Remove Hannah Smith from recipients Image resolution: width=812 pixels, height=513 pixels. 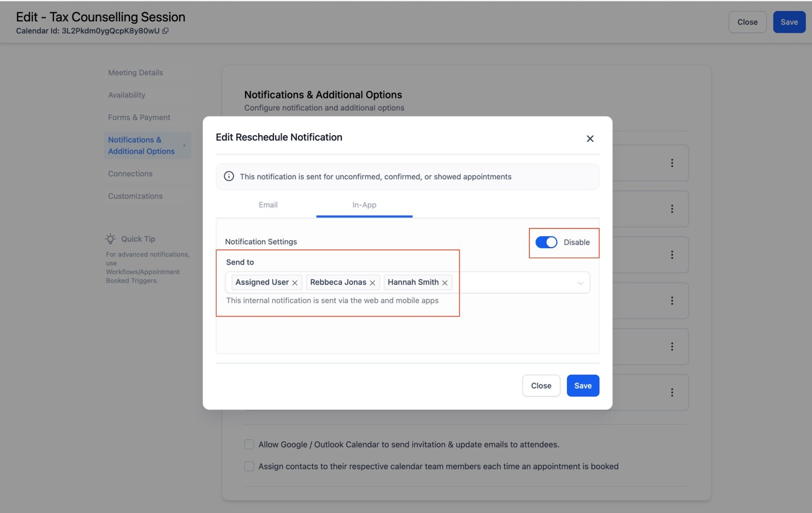[x=445, y=283]
